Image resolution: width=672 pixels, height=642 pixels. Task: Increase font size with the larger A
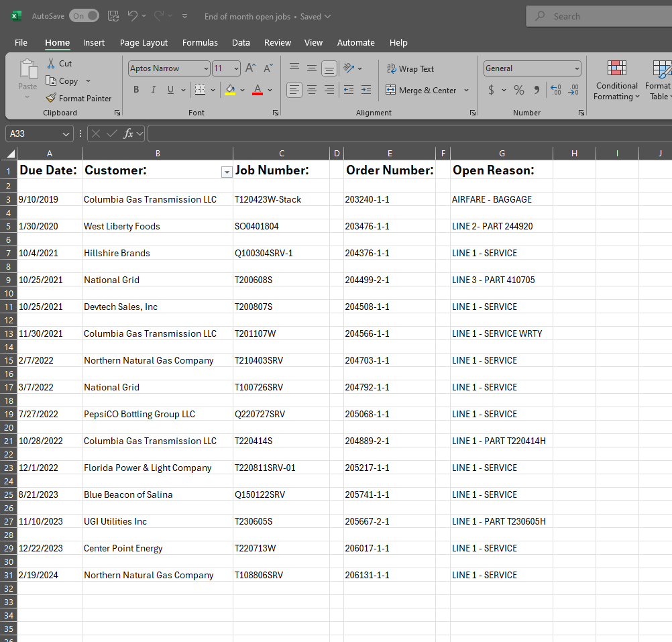pyautogui.click(x=251, y=68)
